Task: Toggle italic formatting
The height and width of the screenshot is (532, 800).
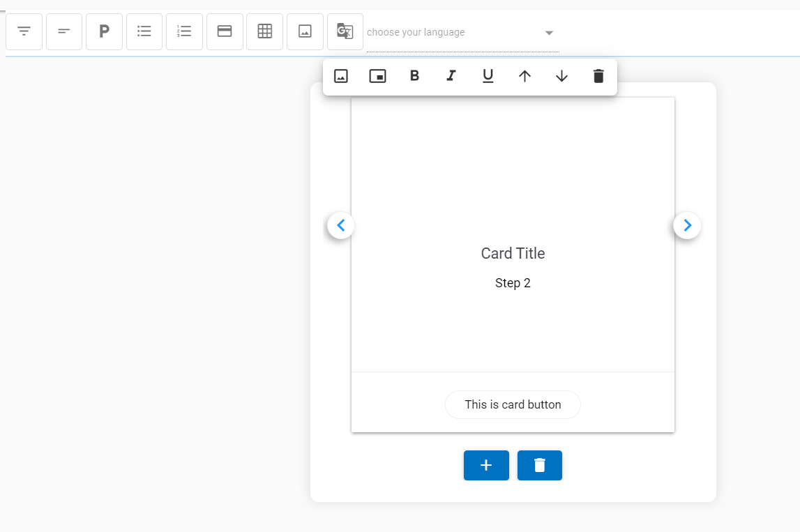Action: pyautogui.click(x=451, y=76)
